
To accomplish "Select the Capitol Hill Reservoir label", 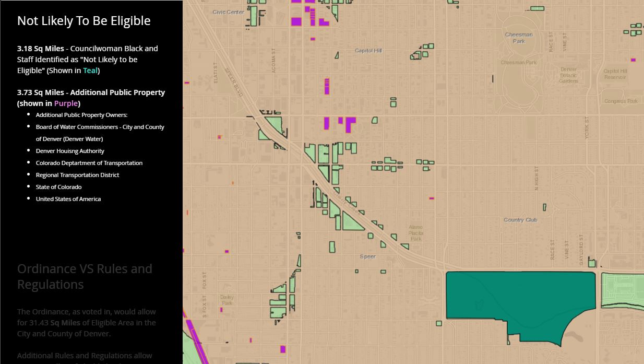I will (615, 74).
